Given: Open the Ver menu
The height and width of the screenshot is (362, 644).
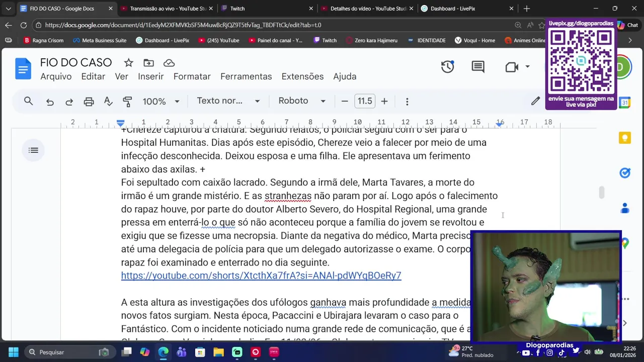Looking at the screenshot, I should (x=121, y=76).
